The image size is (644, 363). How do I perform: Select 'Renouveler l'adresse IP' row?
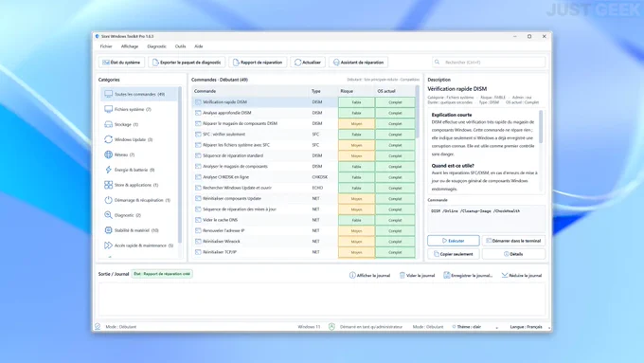pos(303,230)
